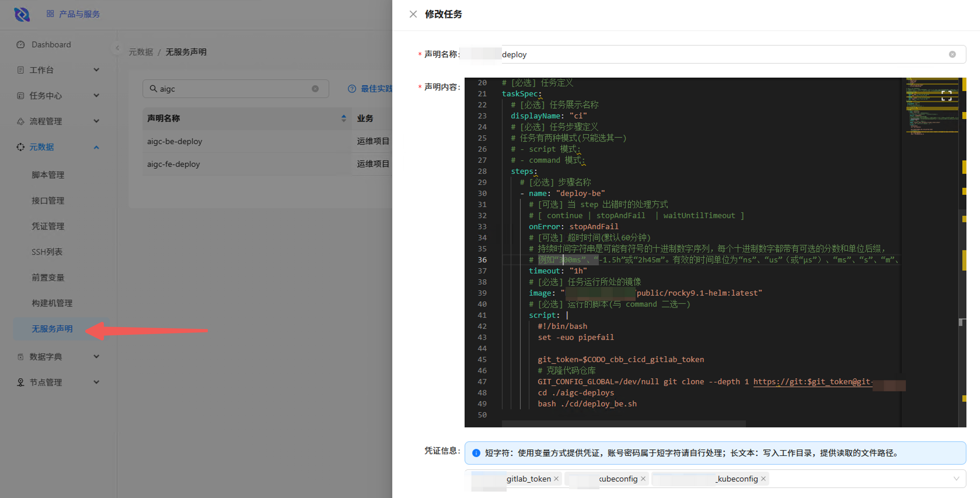This screenshot has width=980, height=498.
Task: Remove the gitlab_token credential tag
Action: point(556,479)
